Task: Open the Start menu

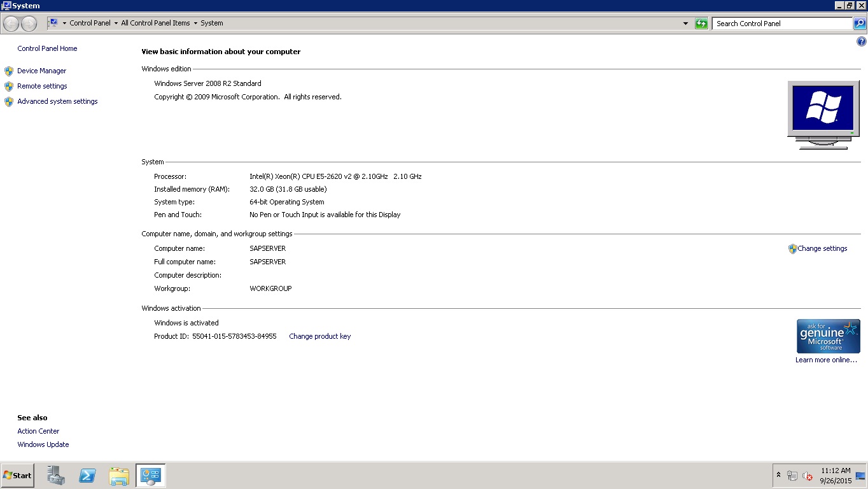Action: point(17,475)
